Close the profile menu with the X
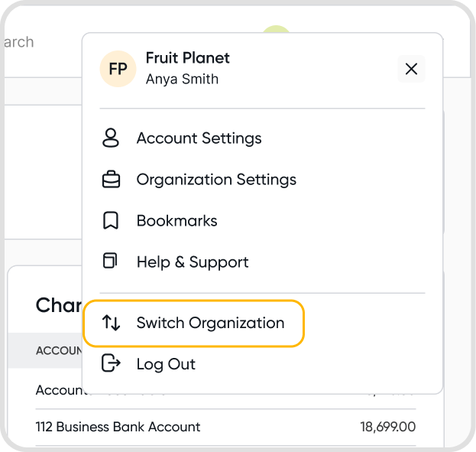Image resolution: width=476 pixels, height=452 pixels. pos(411,69)
